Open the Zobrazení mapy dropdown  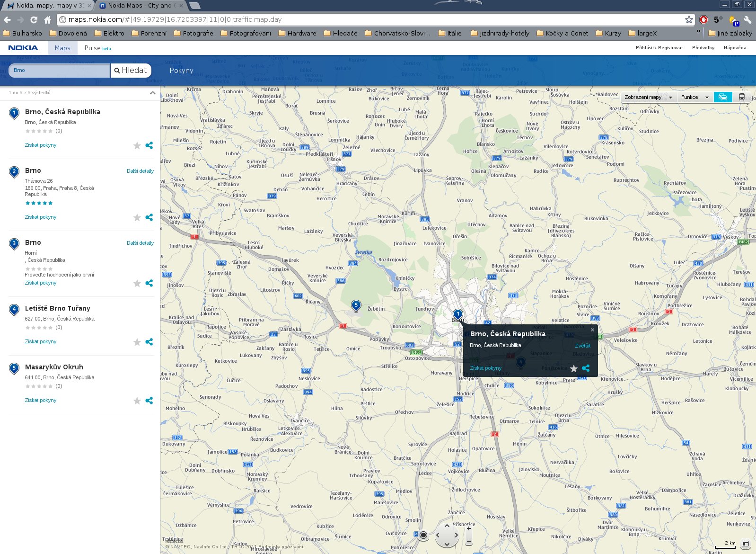tap(648, 97)
